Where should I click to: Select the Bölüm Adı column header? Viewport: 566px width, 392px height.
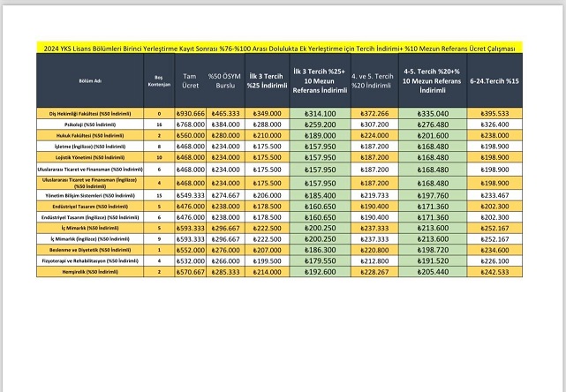click(x=90, y=80)
